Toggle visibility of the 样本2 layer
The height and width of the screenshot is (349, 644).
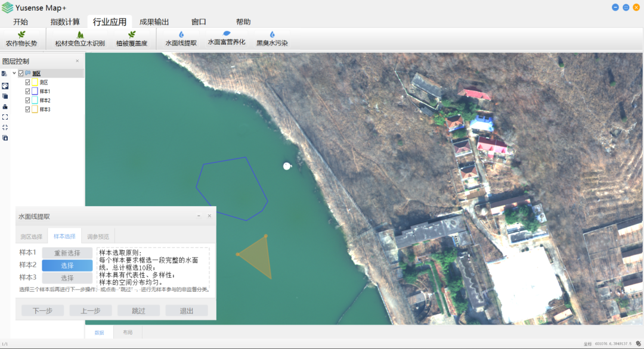click(27, 101)
